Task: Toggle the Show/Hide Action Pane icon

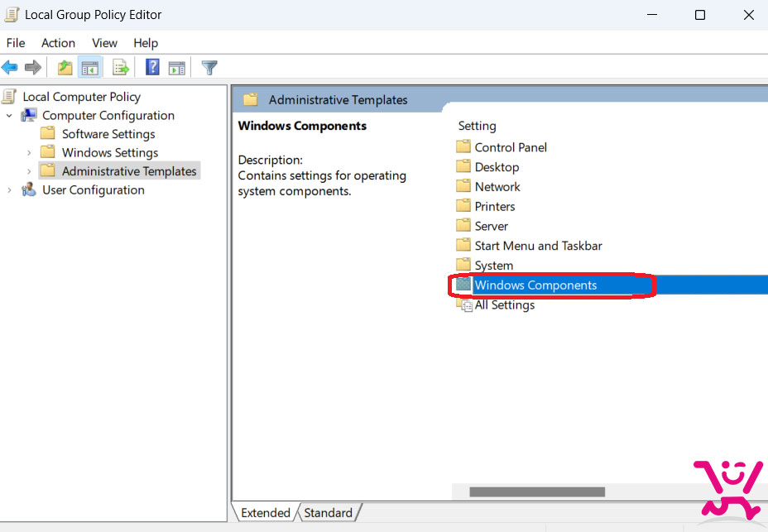Action: point(177,68)
